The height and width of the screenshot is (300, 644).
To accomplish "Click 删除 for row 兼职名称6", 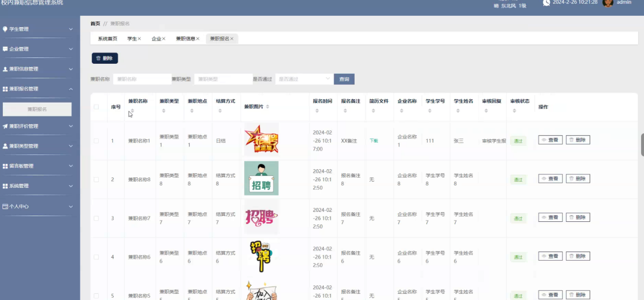I will coord(578,256).
